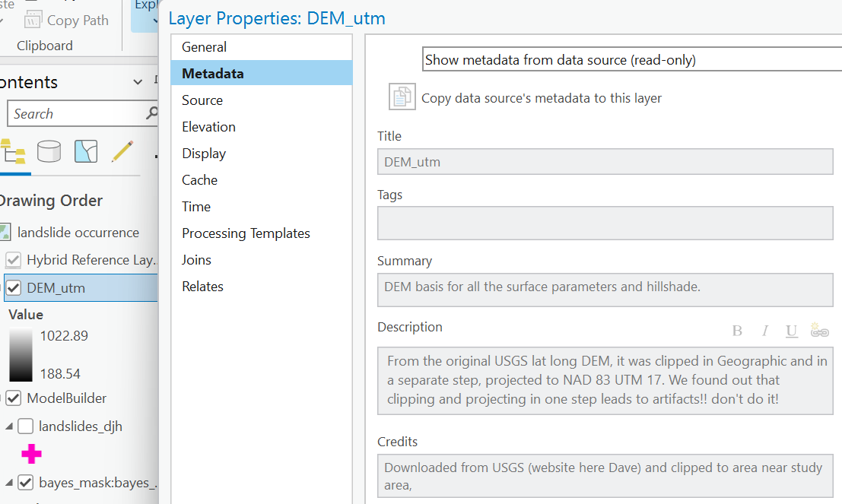Image resolution: width=842 pixels, height=504 pixels.
Task: Click the List By Data Source icon
Action: (x=49, y=152)
